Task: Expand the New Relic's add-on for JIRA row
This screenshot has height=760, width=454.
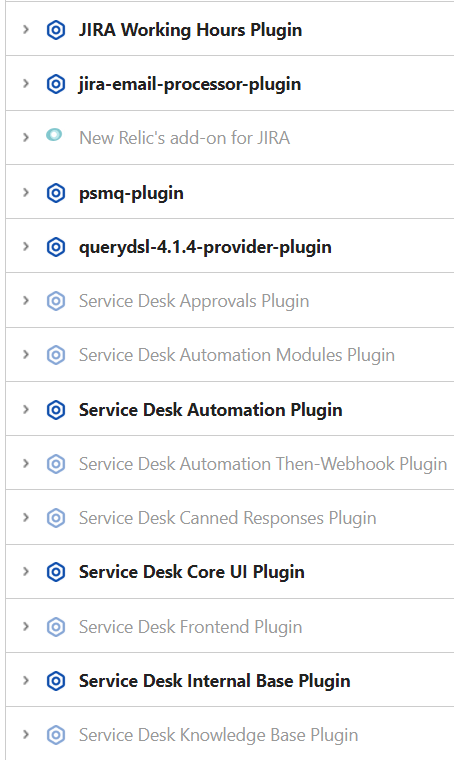Action: point(26,138)
